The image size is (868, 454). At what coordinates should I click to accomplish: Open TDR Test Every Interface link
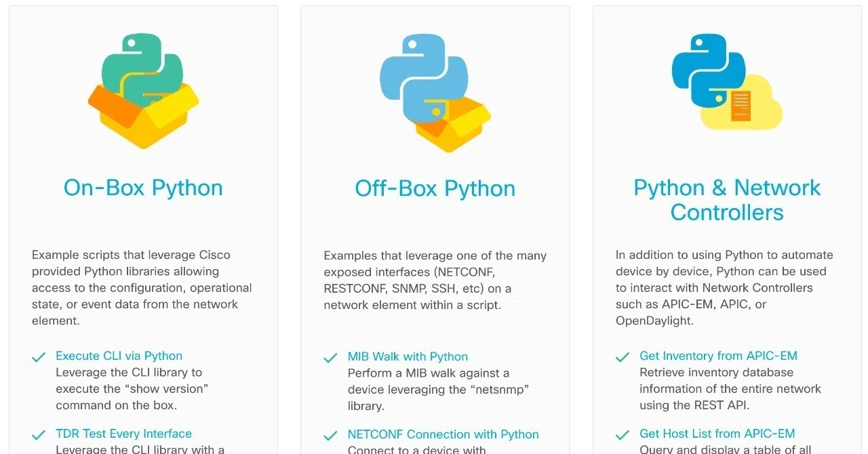point(123,434)
